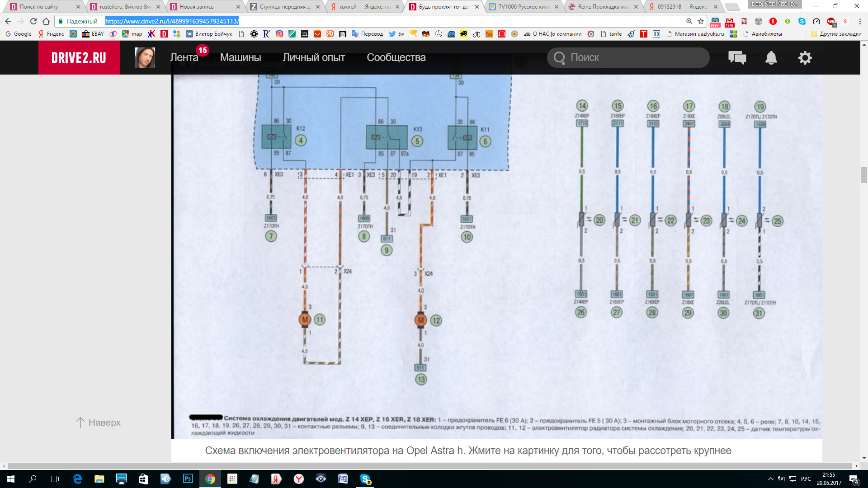Open О НАС||о компании bookmark
The image size is (868, 488).
552,34
